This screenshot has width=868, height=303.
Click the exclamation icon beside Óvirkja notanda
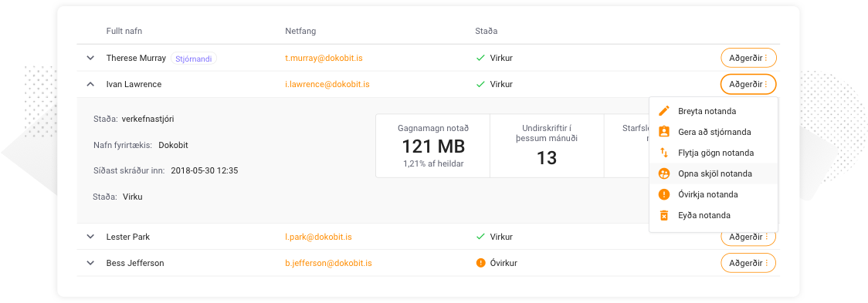[663, 194]
